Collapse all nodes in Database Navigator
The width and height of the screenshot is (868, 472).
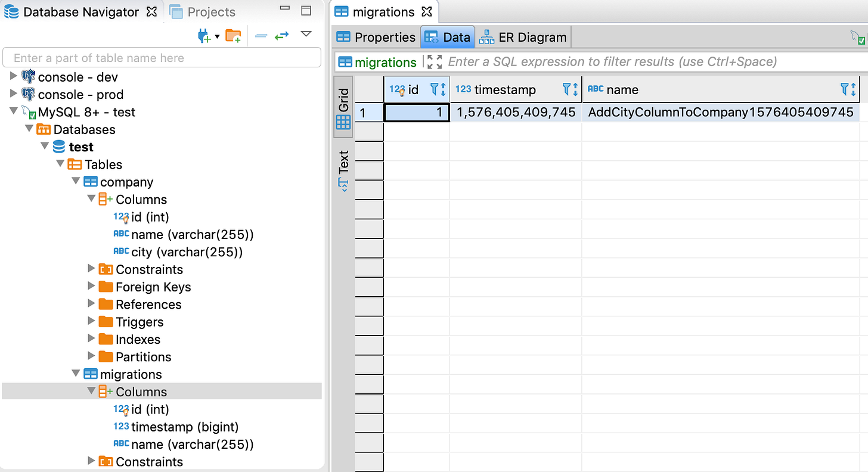(x=261, y=35)
